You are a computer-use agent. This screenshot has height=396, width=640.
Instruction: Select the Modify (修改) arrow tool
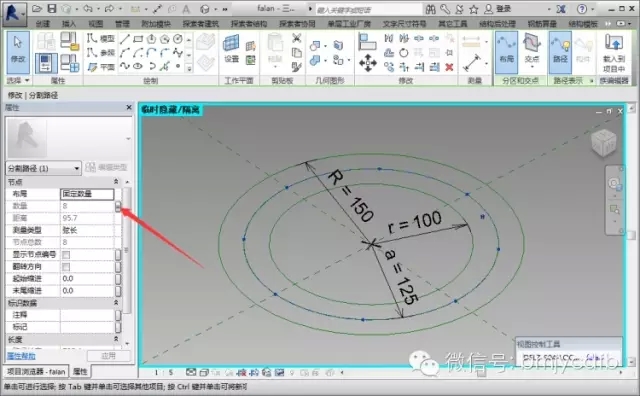(18, 52)
